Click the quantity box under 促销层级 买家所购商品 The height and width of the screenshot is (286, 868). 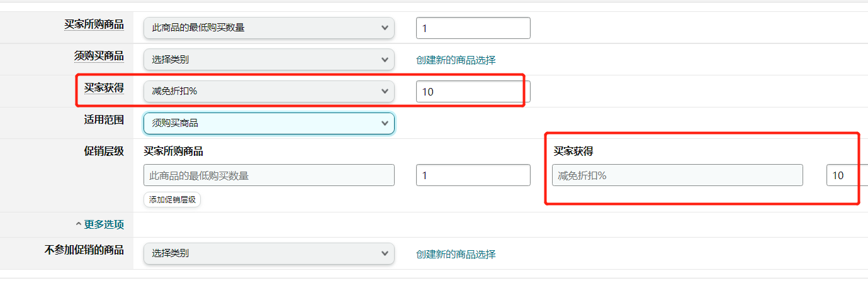[x=473, y=175]
